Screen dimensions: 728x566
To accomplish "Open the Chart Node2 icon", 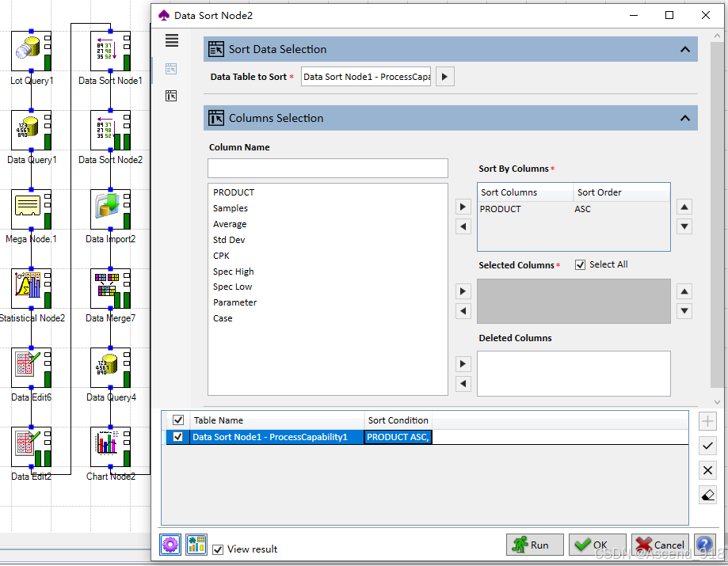I will (x=110, y=445).
